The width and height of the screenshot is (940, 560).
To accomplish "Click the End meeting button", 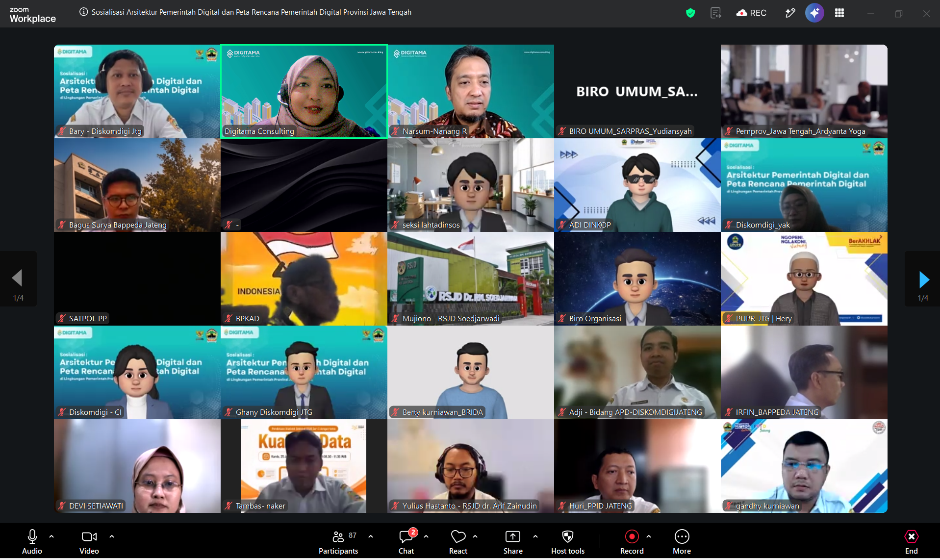I will pos(912,542).
